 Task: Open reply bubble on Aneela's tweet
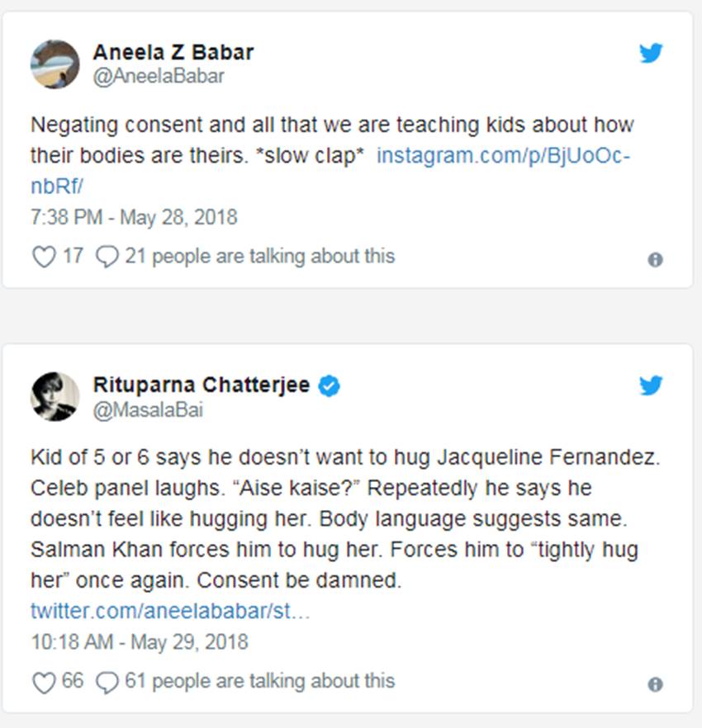[107, 258]
